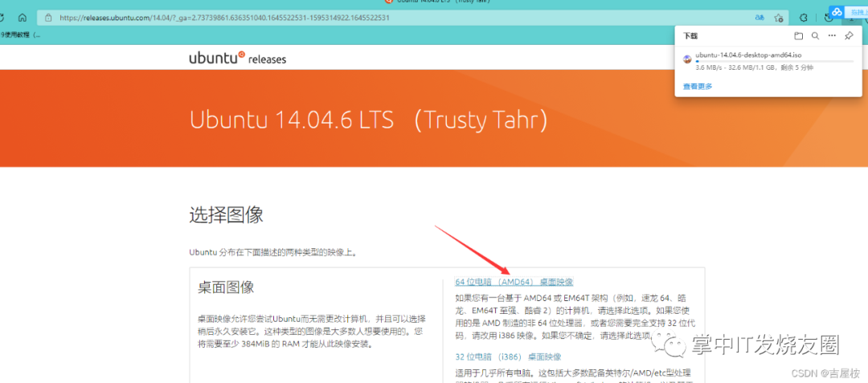
Task: Click the ubuntu-14.04.6-desktop-amd64.iso file icon
Action: (687, 59)
